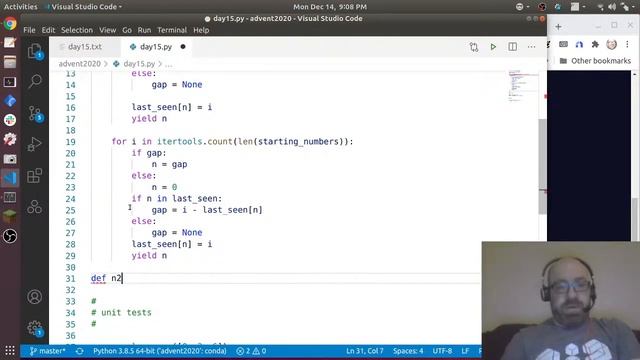
Task: Click the unit tests comment on line 34
Action: [121, 313]
